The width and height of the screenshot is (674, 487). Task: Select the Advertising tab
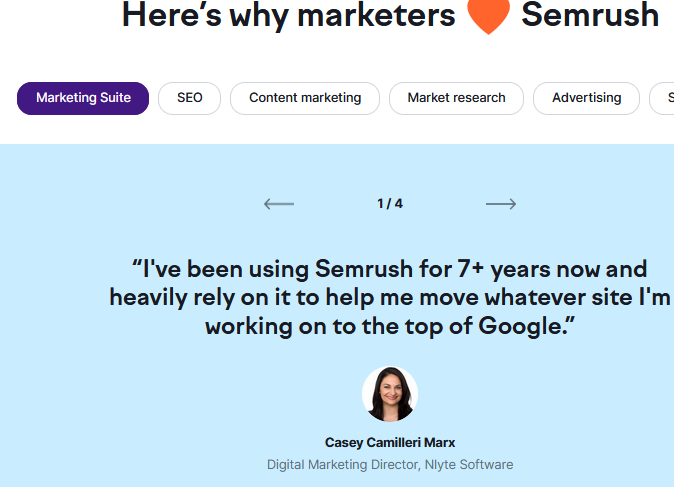(x=586, y=98)
